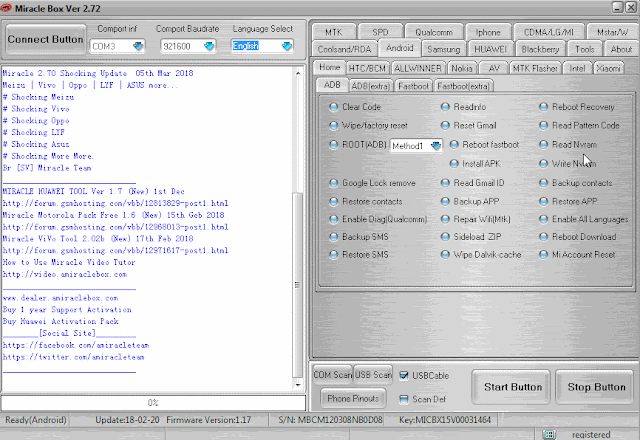Choose the Read Nvram option
640x440 pixels.
click(x=543, y=144)
